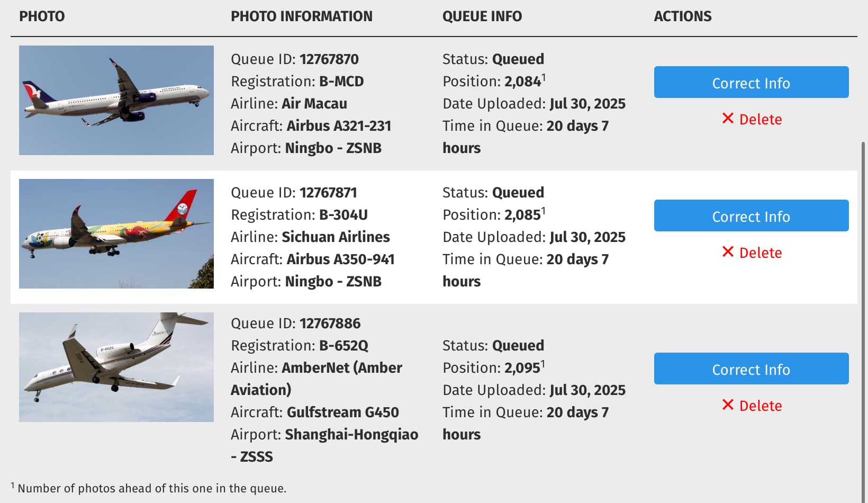868x503 pixels.
Task: Click the red X icon for B-MCD
Action: coord(728,119)
